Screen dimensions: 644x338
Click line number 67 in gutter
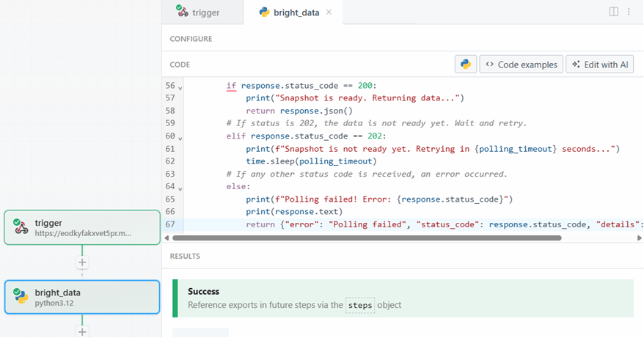click(x=170, y=224)
